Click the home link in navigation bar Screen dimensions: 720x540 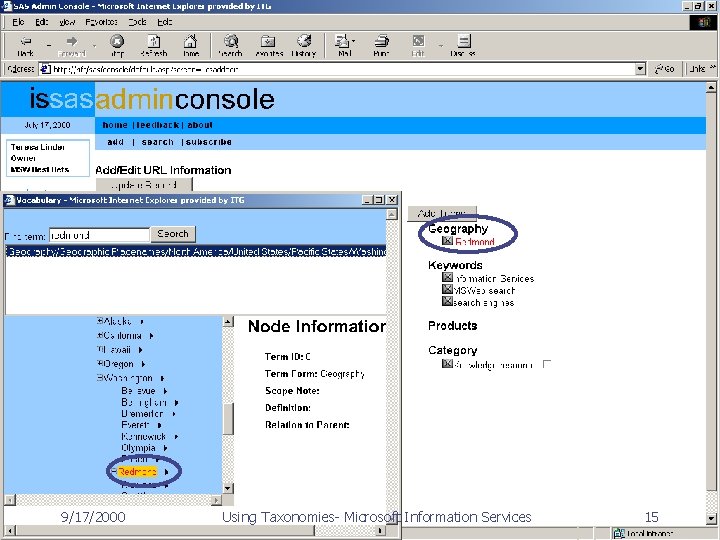pyautogui.click(x=115, y=125)
